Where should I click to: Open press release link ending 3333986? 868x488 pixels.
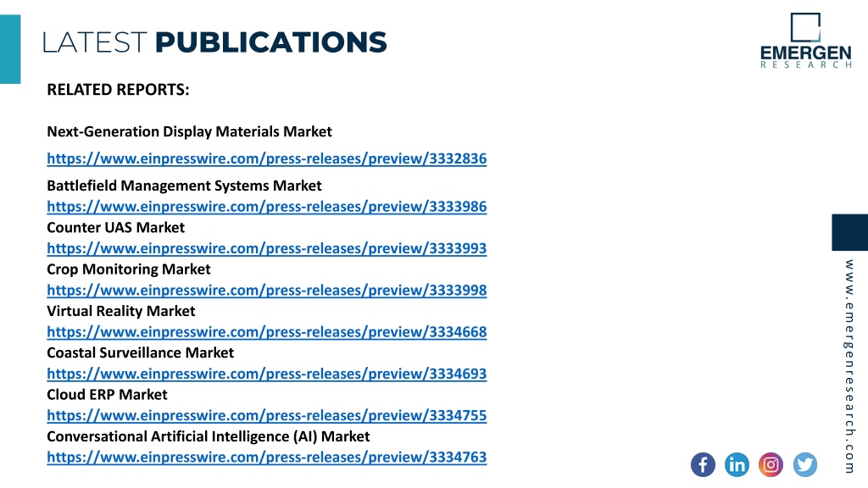tap(267, 207)
